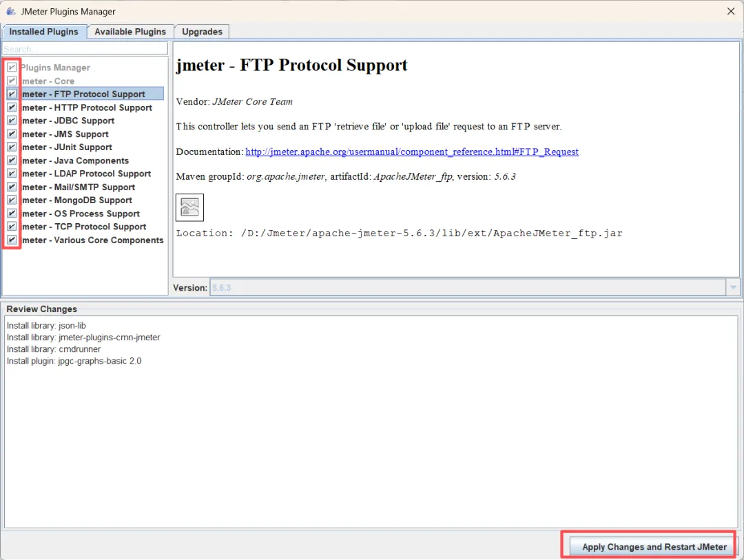
Task: Uncheck the TCP Protocol Support checkbox
Action: tap(12, 227)
